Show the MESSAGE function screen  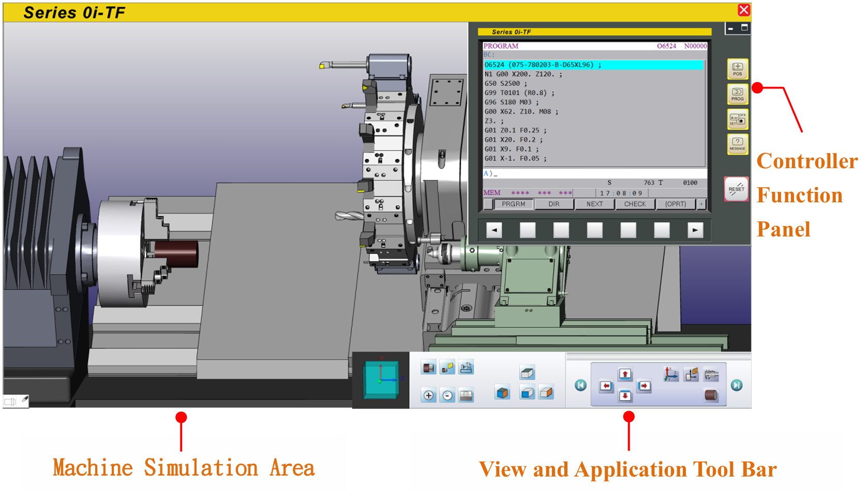[737, 144]
